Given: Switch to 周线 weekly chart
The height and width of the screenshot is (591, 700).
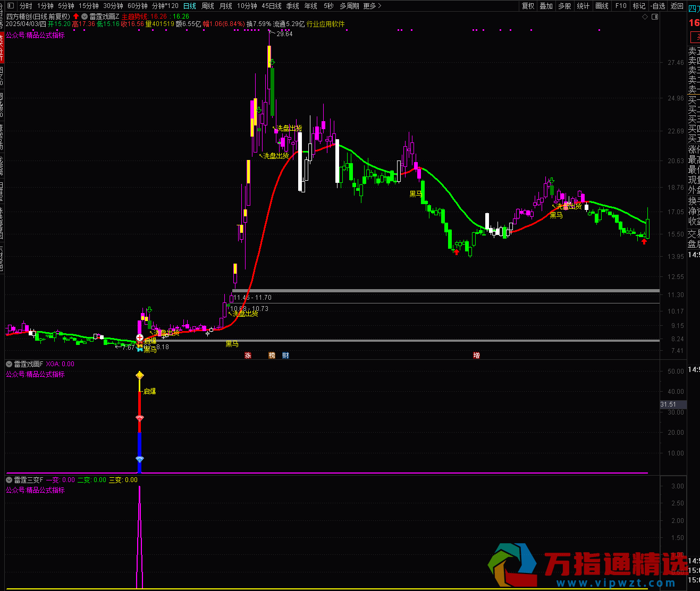Looking at the screenshot, I should [x=208, y=6].
